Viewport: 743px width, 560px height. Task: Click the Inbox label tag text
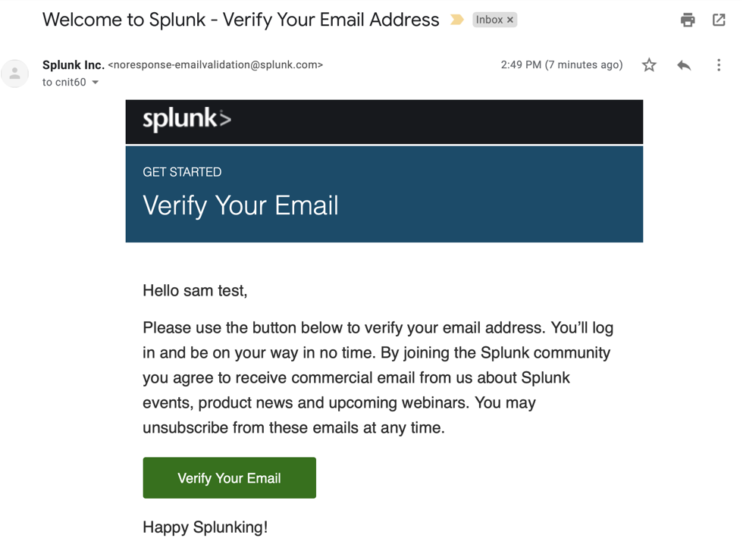pyautogui.click(x=489, y=20)
